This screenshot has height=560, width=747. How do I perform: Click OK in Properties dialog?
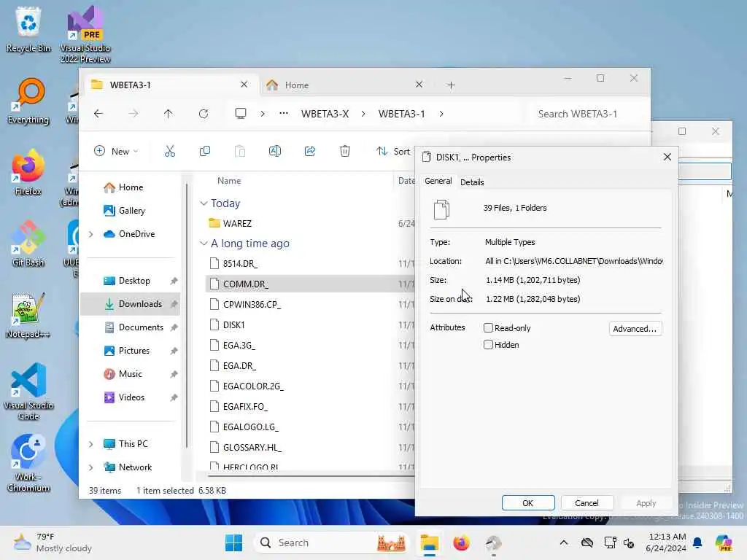[x=528, y=503]
